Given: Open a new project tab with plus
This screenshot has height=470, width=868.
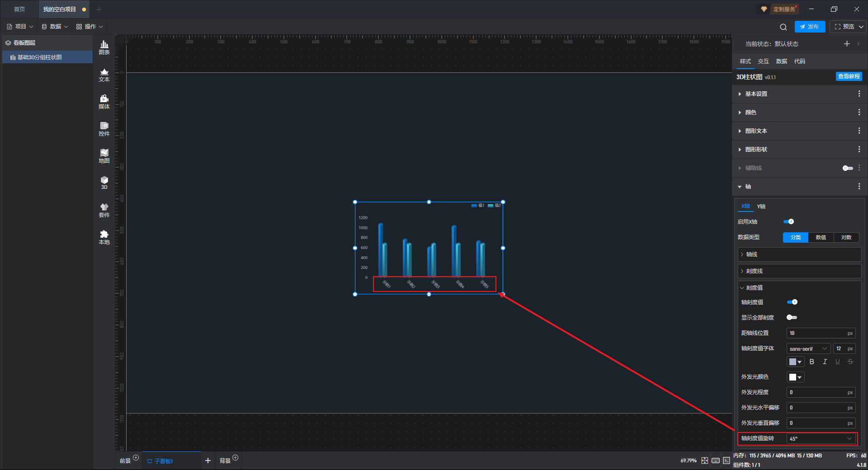Looking at the screenshot, I should 99,9.
